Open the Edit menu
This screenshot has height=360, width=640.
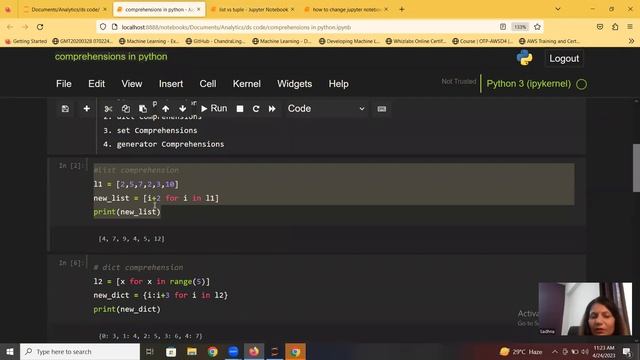point(96,84)
